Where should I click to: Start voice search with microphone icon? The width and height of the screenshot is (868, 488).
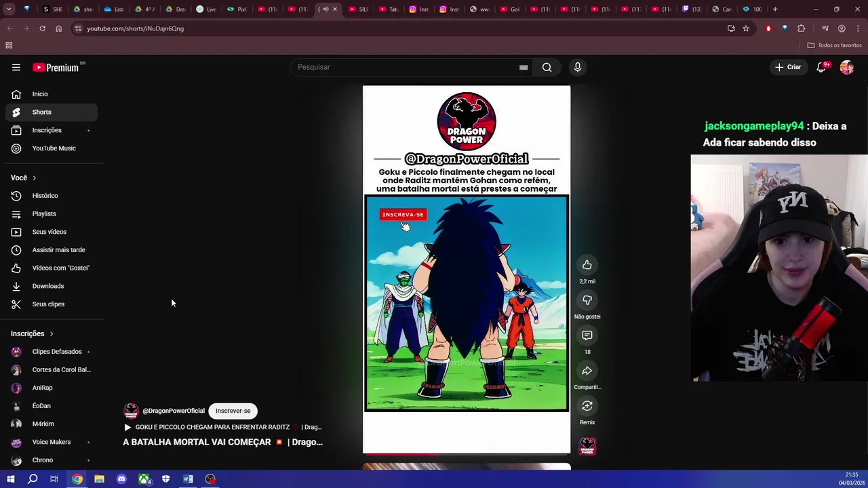tap(578, 67)
